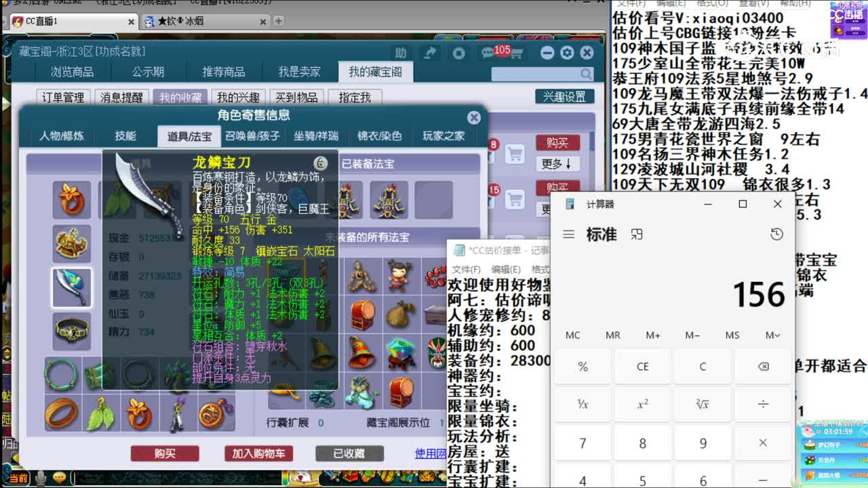Switch to 人物/修炼 character tab
The height and width of the screenshot is (488, 868).
61,136
